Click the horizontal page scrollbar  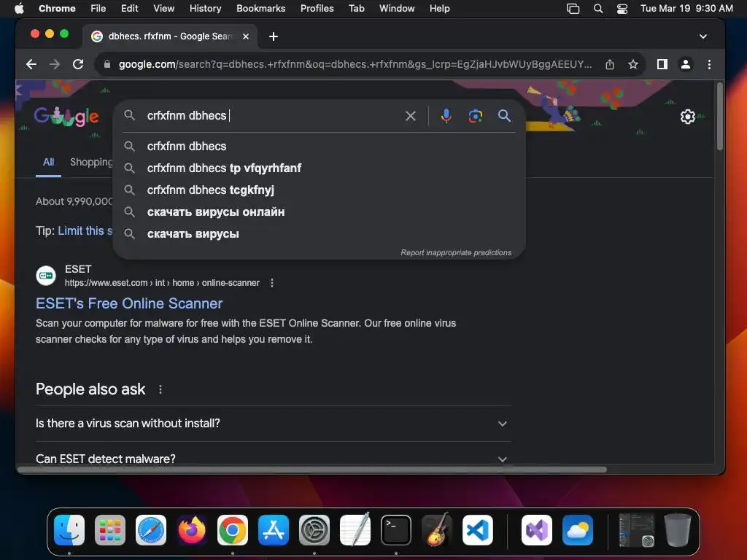312,470
